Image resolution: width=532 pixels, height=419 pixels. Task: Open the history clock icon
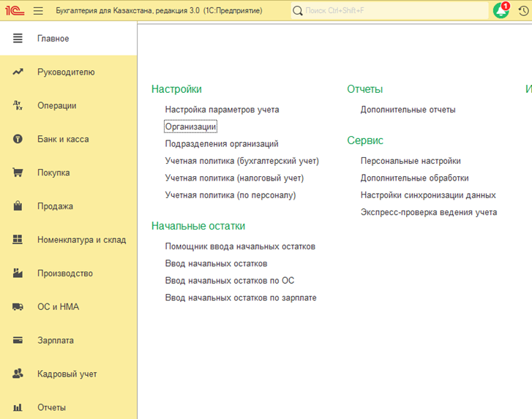(x=523, y=11)
